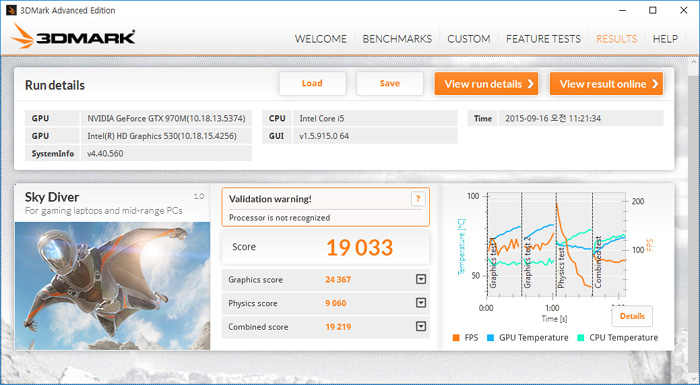The image size is (700, 385).
Task: Click the FPS orange legend swatch
Action: coord(456,338)
